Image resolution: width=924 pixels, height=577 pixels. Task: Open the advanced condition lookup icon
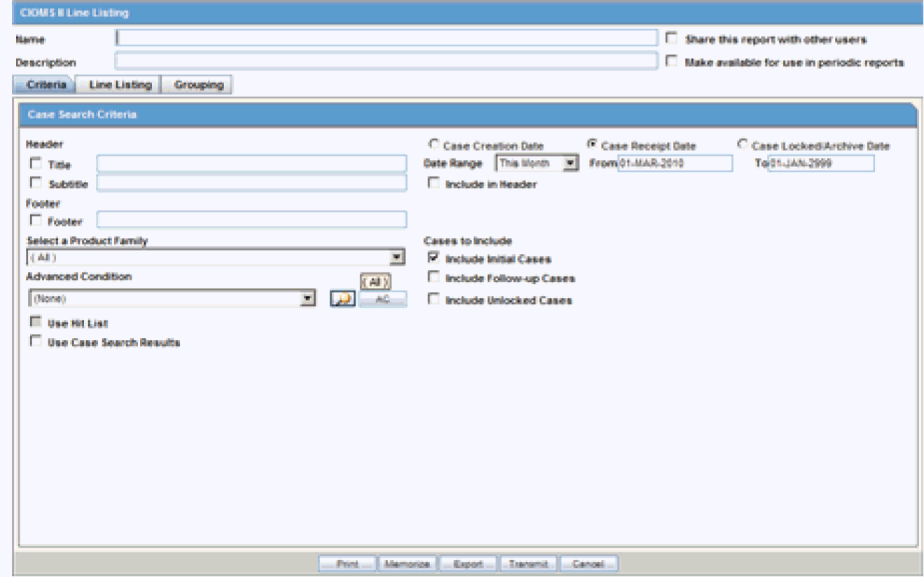(343, 299)
